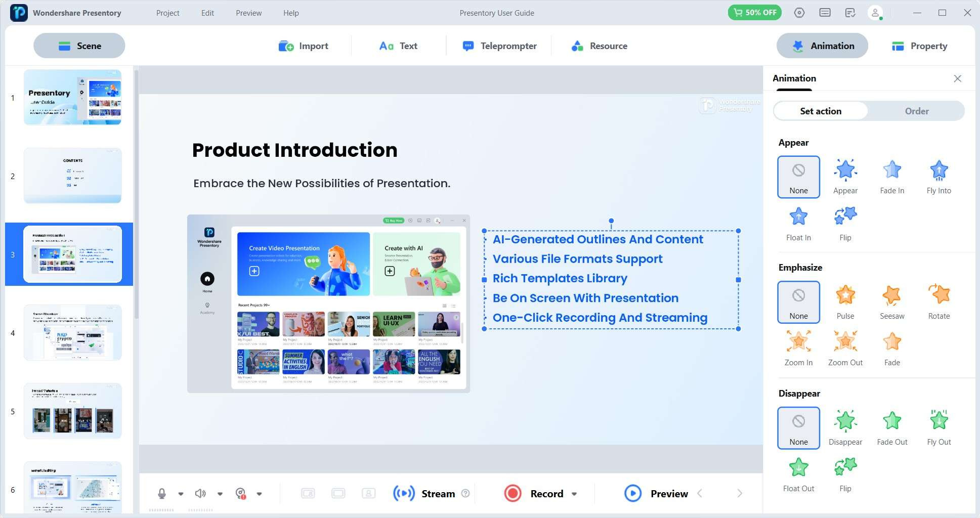This screenshot has height=518, width=980.
Task: Open the user account avatar
Action: (x=875, y=13)
